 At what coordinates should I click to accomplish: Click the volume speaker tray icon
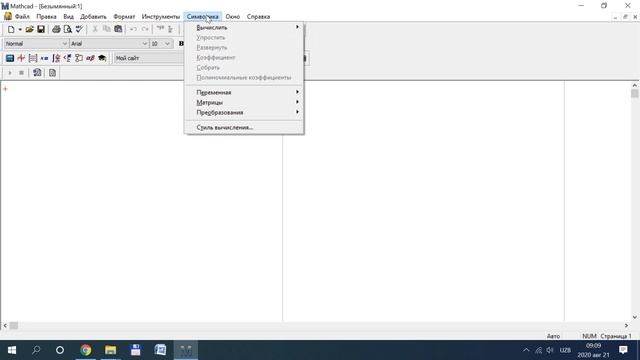[x=550, y=350]
